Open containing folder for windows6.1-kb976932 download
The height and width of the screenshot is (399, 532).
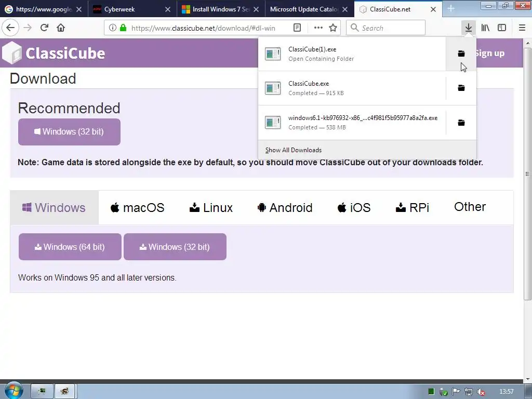pyautogui.click(x=461, y=123)
